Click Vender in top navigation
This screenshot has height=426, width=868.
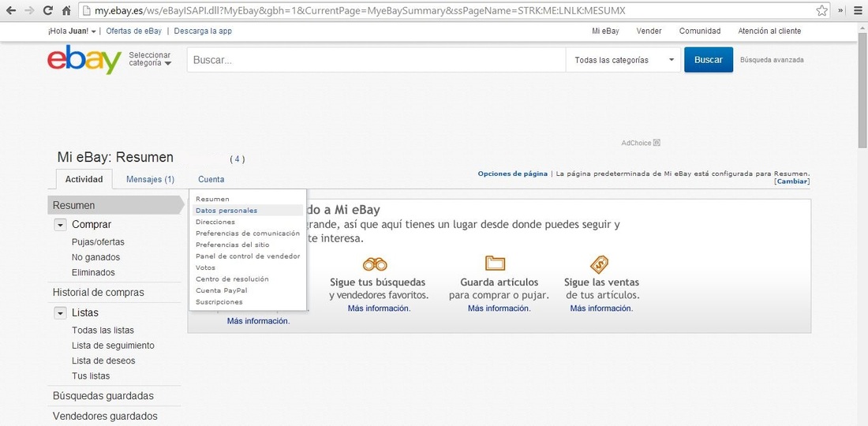coord(649,31)
